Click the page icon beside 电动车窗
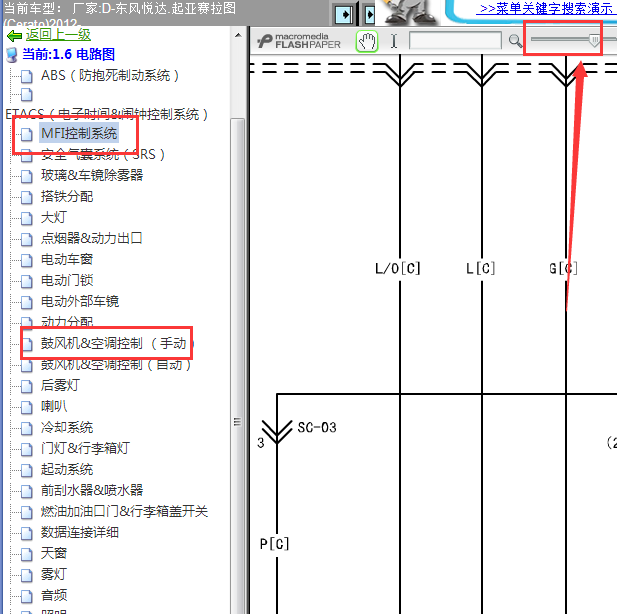 pyautogui.click(x=26, y=260)
